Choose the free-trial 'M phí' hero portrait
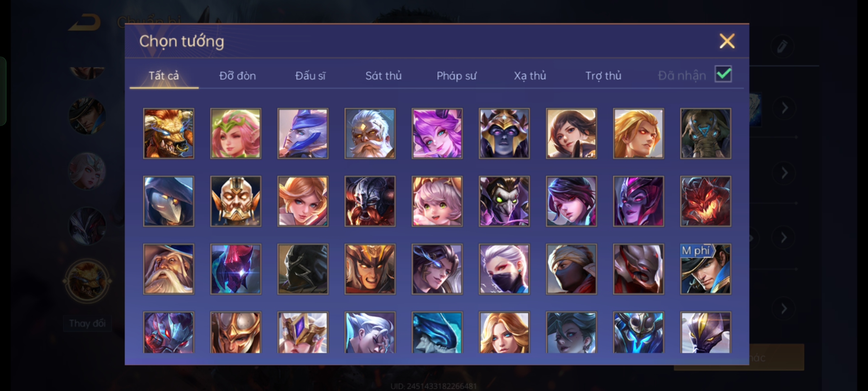Viewport: 868px width, 391px height. [705, 269]
